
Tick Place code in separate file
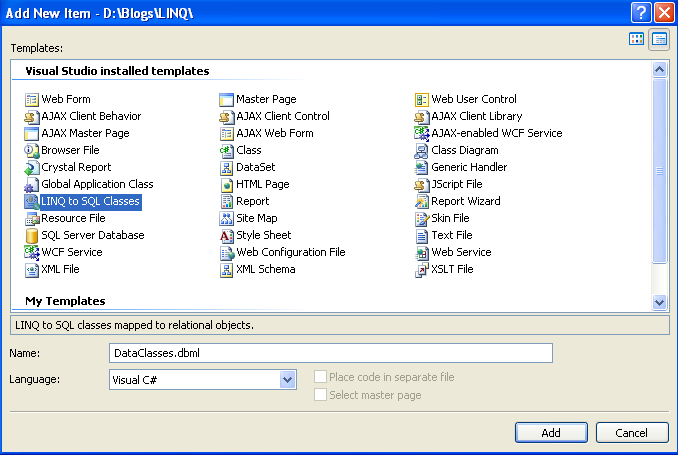click(x=320, y=377)
